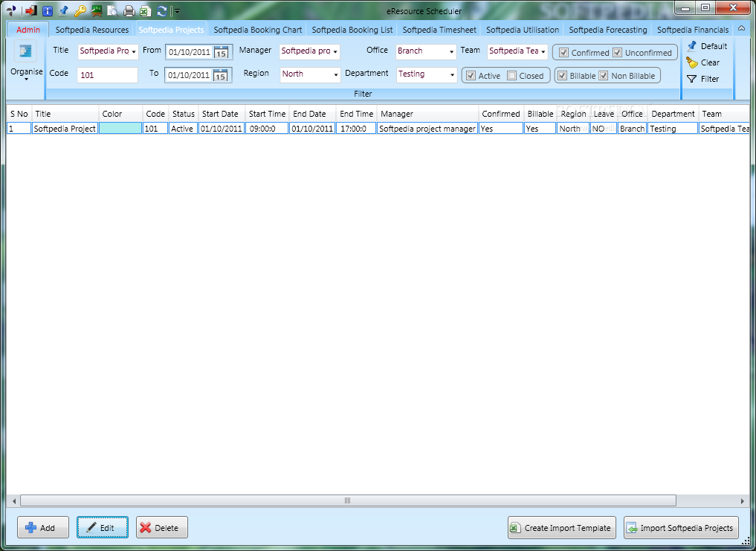Click the Leave cell showing NO
The image size is (756, 551).
(603, 129)
